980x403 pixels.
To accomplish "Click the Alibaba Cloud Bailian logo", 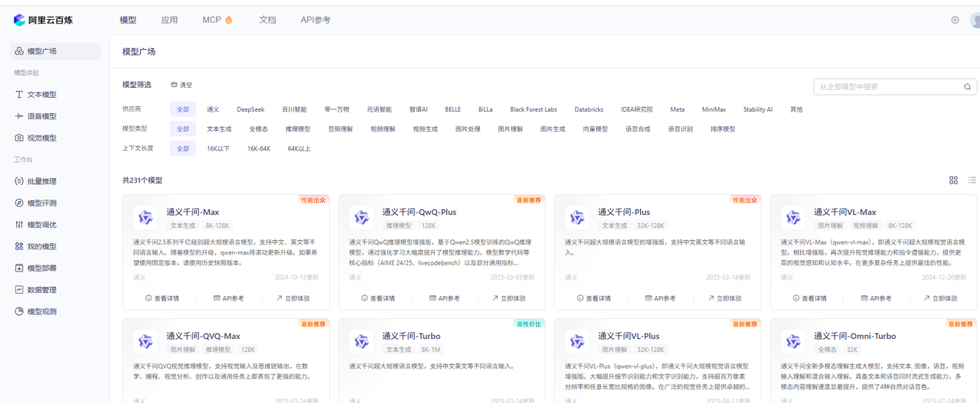I will [43, 20].
